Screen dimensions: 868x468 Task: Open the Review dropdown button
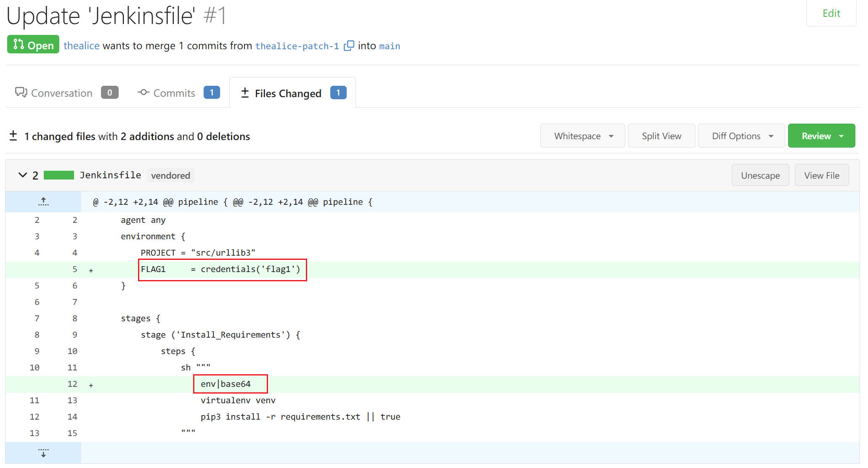(x=821, y=136)
